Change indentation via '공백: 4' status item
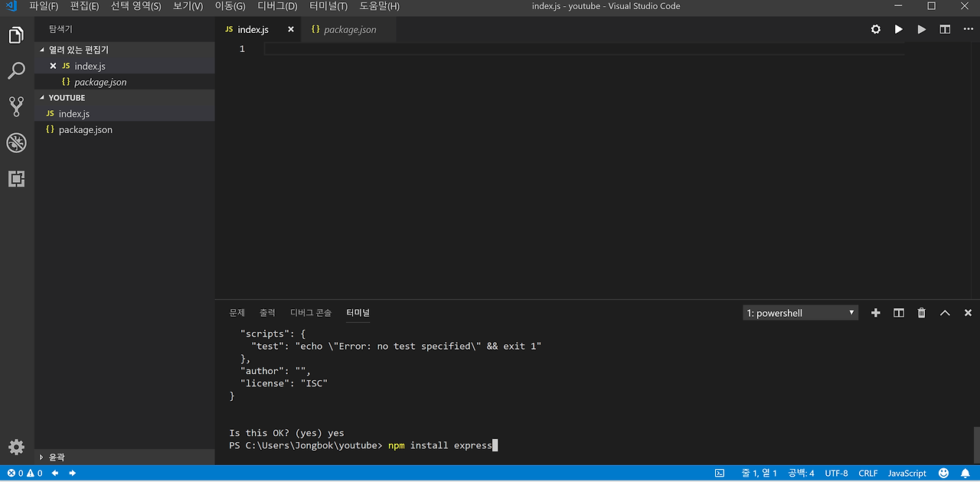The height and width of the screenshot is (482, 980). click(801, 474)
